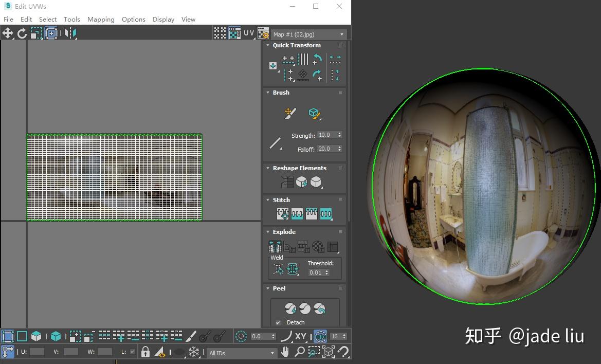
Task: Collapse the Explode rollout
Action: coord(268,232)
